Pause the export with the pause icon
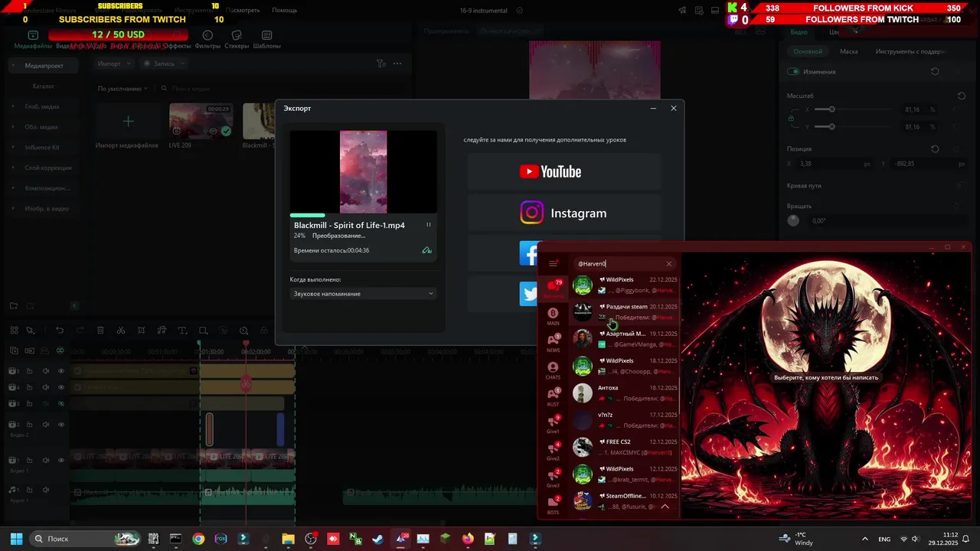 [428, 225]
